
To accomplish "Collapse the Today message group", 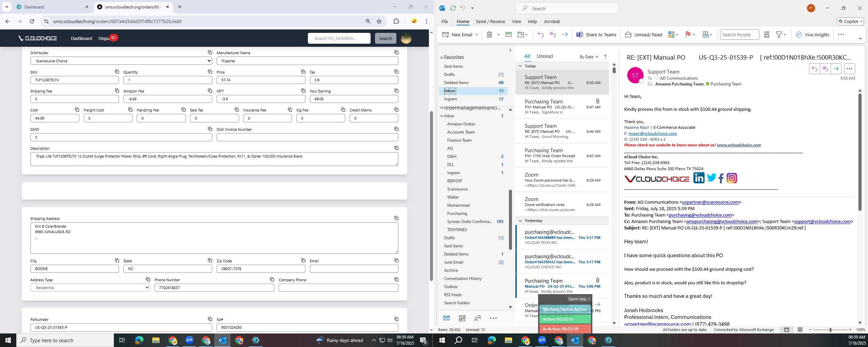I will click(520, 66).
